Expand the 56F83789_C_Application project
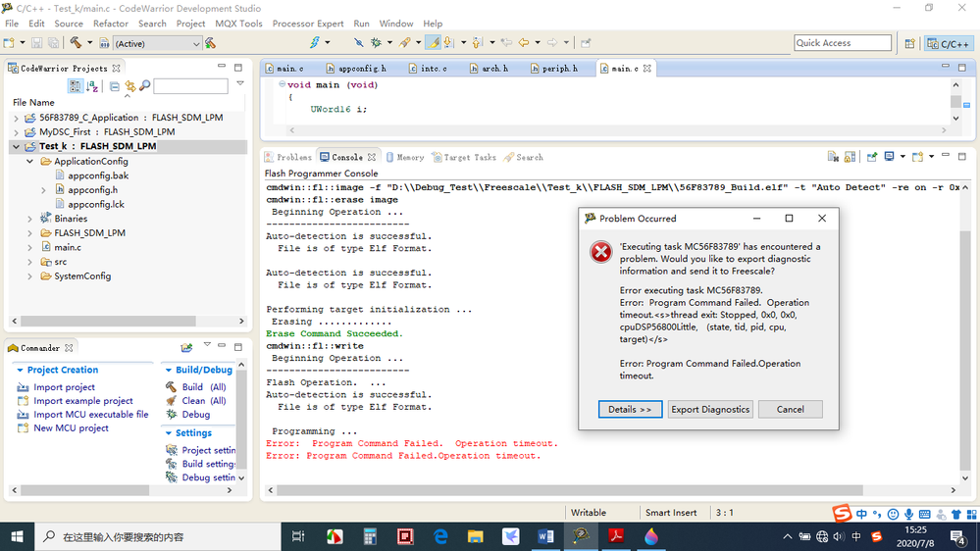 tap(17, 118)
